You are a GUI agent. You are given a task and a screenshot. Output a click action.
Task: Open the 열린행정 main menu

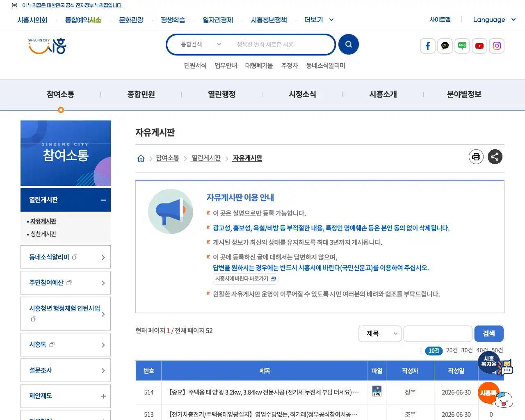point(222,94)
